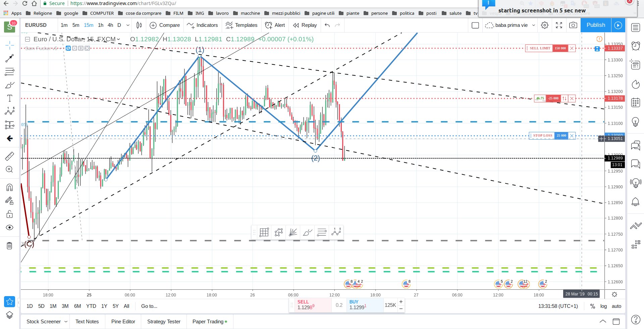Open the economic calendar in the right sidebar

point(636,102)
